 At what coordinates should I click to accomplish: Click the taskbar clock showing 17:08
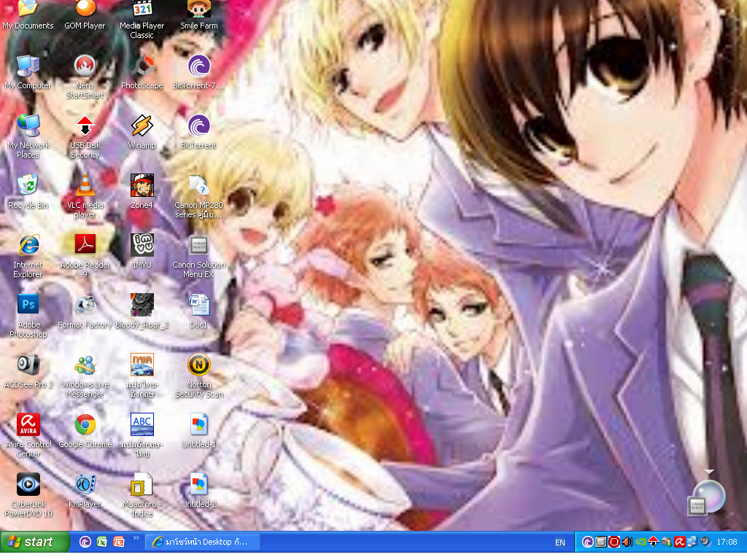tap(727, 542)
